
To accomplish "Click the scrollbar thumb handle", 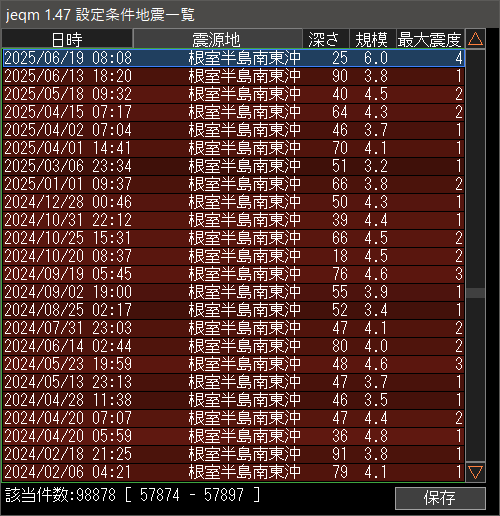I will pyautogui.click(x=475, y=293).
